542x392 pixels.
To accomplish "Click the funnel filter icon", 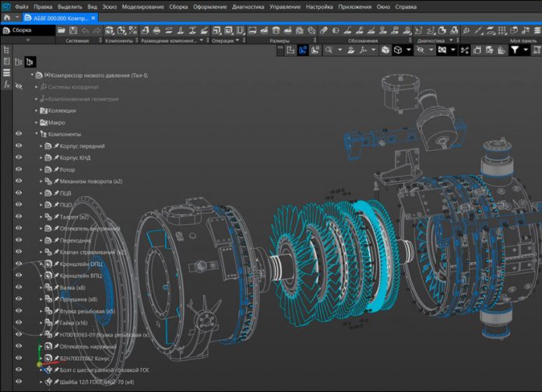I will 515,50.
